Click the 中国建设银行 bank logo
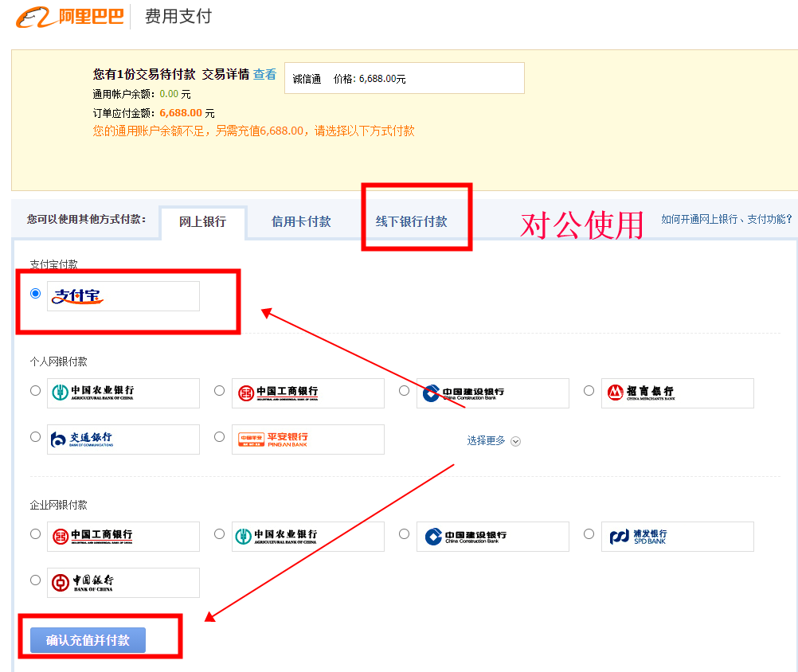Image resolution: width=798 pixels, height=672 pixels. (x=492, y=393)
